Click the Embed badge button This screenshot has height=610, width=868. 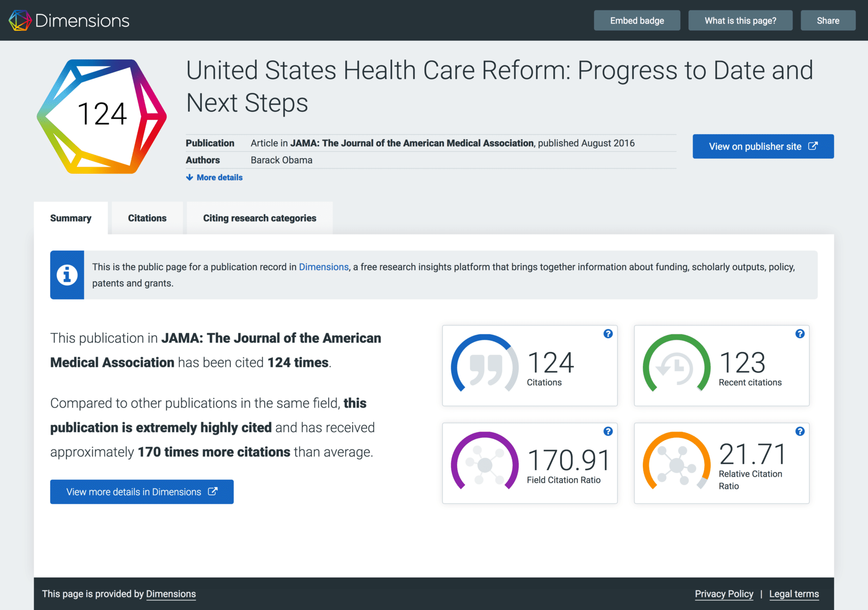coord(637,21)
